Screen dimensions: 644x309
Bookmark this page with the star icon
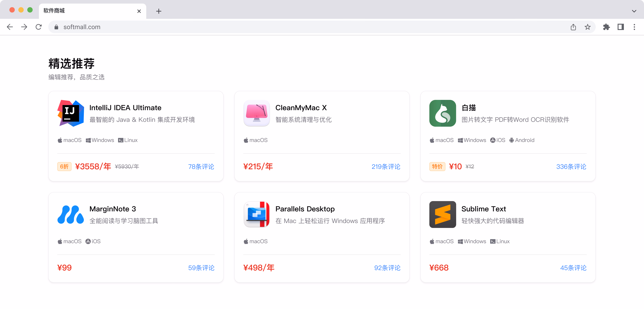[x=587, y=27]
